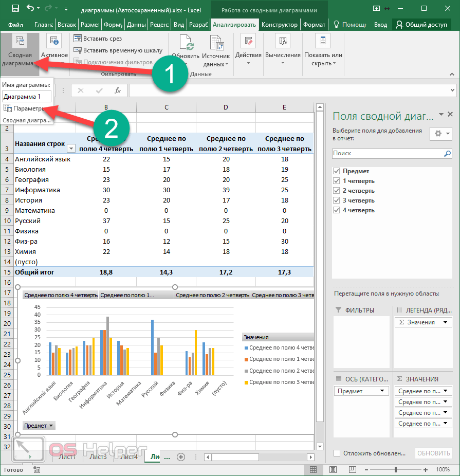Viewport: 460px width, 476px height.
Task: Open Значения dropdown in legend area
Action: pos(446,322)
